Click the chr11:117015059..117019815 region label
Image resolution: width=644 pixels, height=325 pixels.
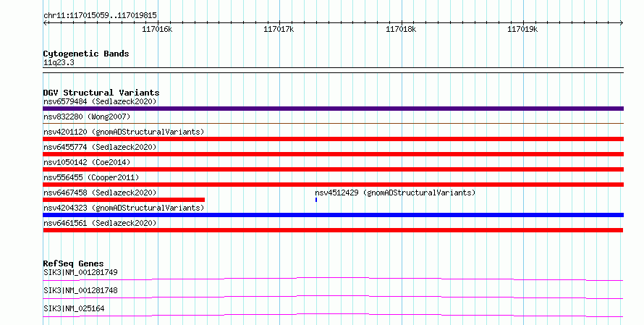click(100, 16)
